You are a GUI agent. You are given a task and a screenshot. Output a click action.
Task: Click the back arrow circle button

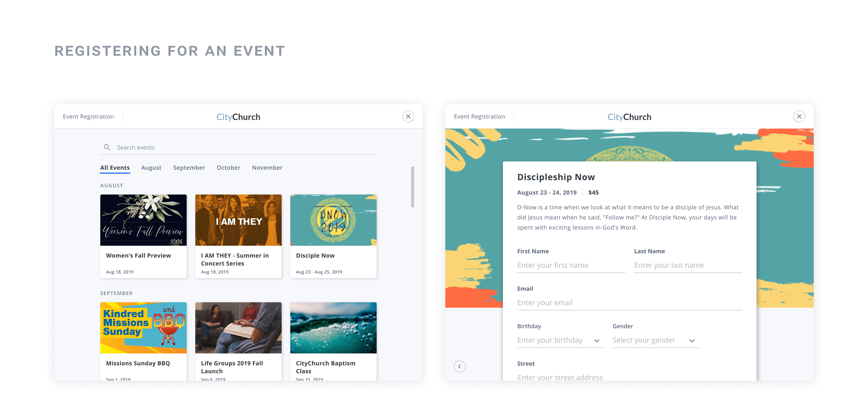pyautogui.click(x=459, y=366)
